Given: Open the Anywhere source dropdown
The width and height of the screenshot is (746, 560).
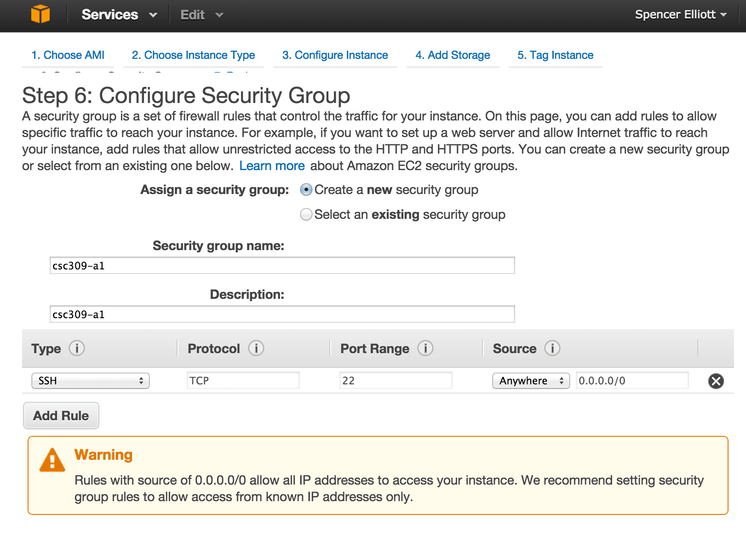Looking at the screenshot, I should (531, 381).
